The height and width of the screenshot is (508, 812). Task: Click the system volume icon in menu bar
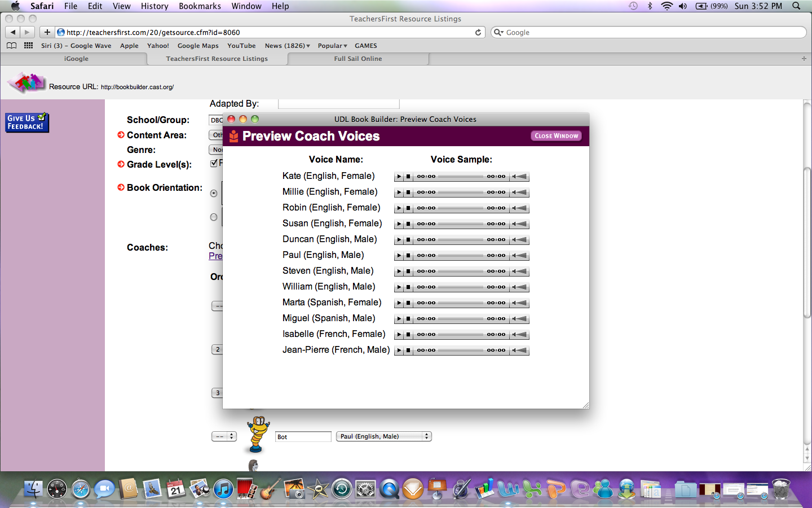tap(683, 6)
